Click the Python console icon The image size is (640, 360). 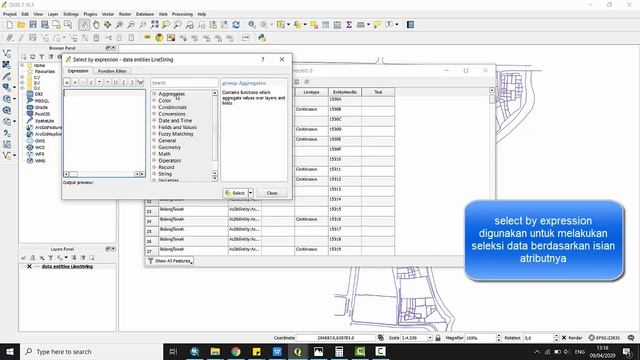262,38
